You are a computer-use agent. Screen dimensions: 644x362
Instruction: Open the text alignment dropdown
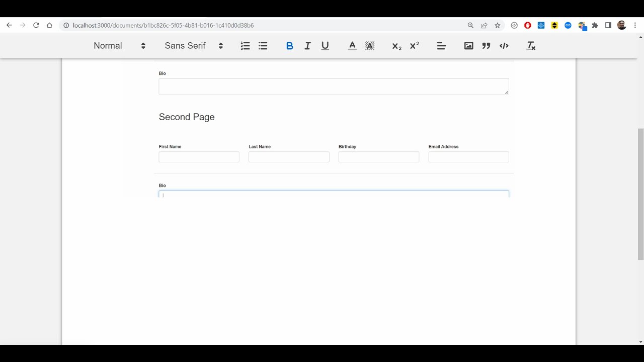pos(441,46)
